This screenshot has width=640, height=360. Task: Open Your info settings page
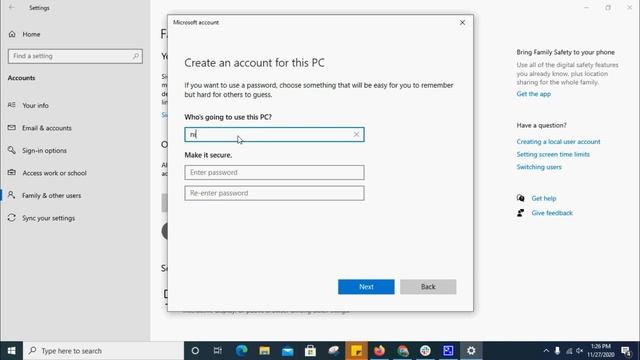(35, 105)
